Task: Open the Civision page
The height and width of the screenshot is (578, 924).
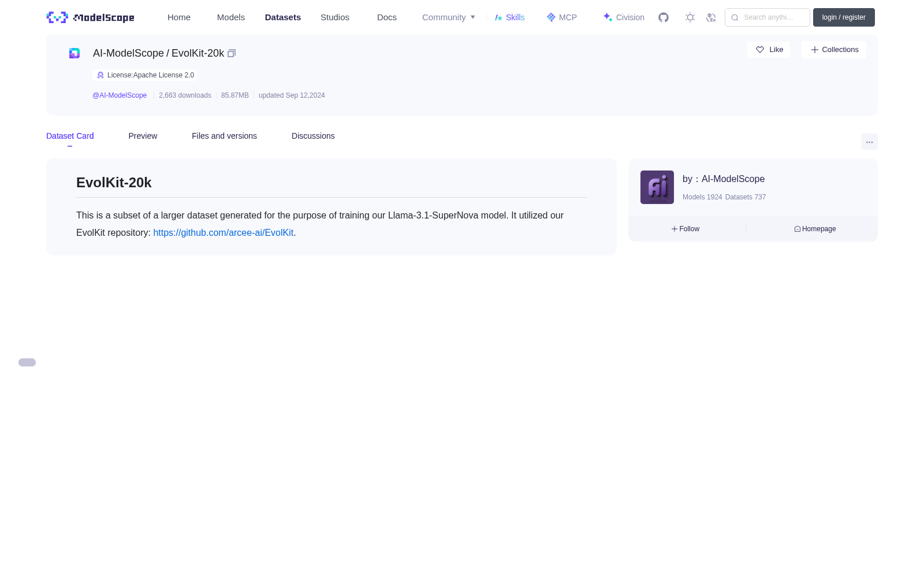Action: click(624, 17)
